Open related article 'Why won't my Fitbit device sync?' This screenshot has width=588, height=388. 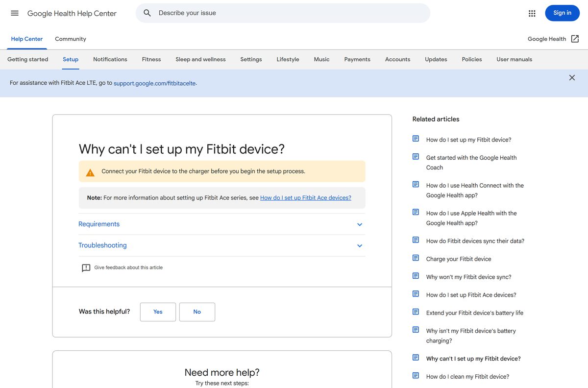(x=469, y=277)
